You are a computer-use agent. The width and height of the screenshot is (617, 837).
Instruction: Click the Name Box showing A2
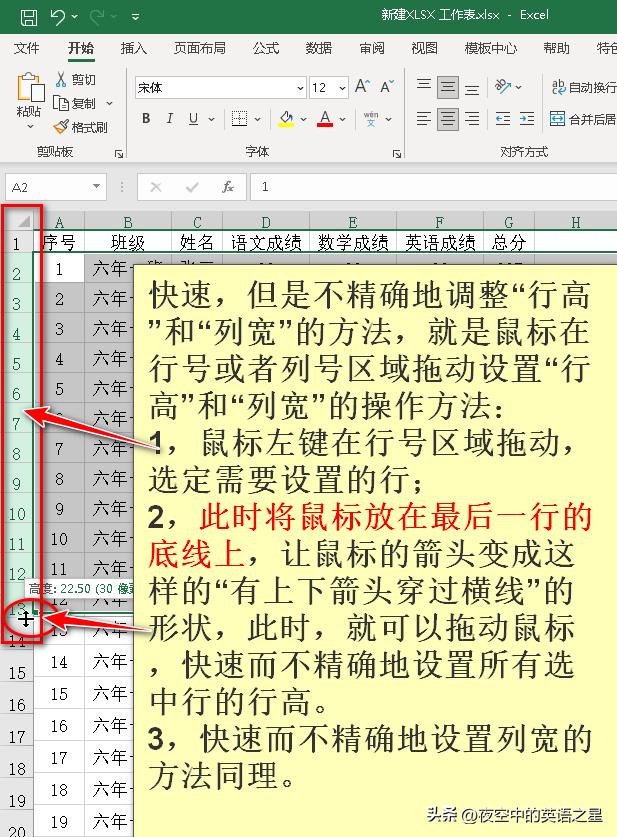point(48,187)
